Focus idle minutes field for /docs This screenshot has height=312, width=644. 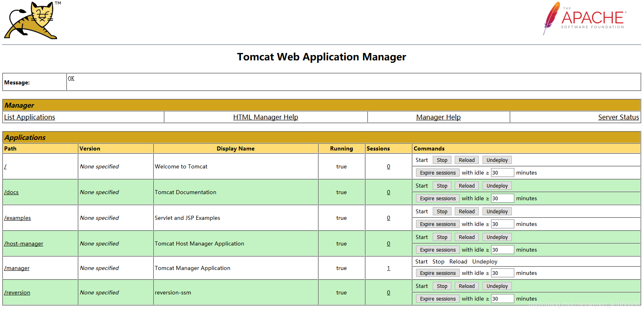[x=502, y=199]
